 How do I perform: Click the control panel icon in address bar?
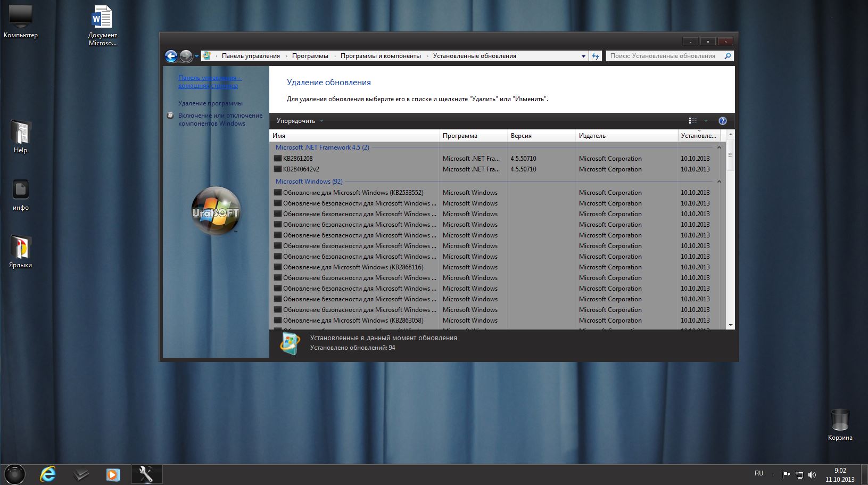coord(206,56)
